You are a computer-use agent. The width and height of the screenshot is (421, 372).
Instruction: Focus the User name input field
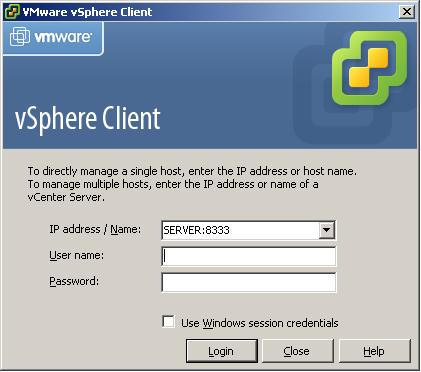tap(249, 256)
